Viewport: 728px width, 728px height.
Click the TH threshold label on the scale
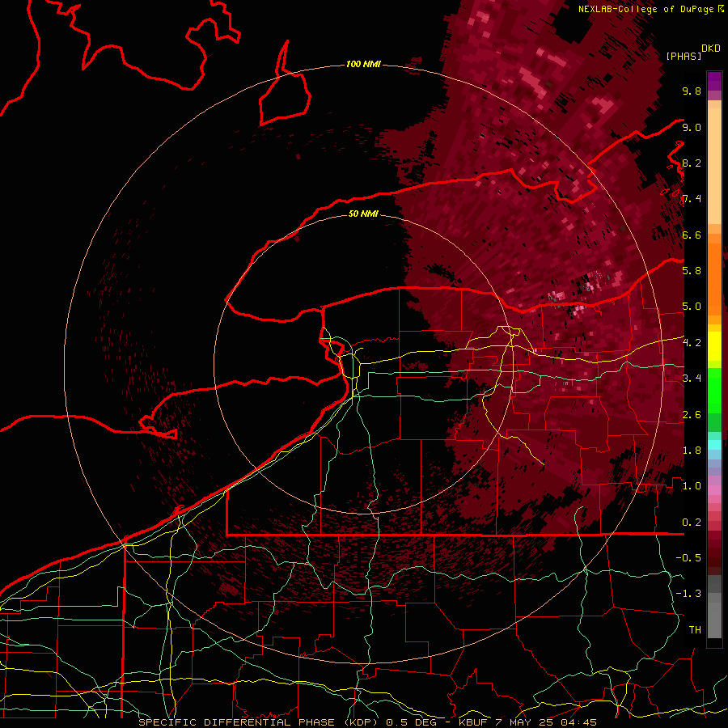(x=695, y=630)
